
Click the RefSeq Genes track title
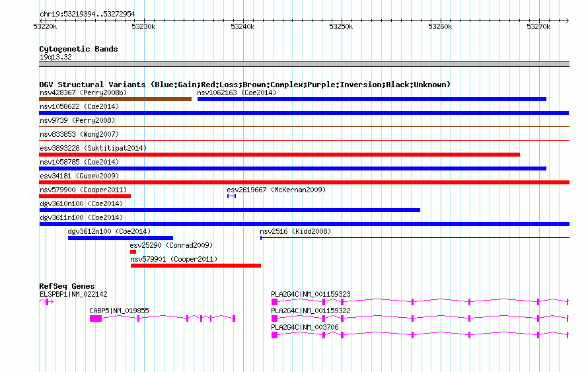[x=67, y=286]
